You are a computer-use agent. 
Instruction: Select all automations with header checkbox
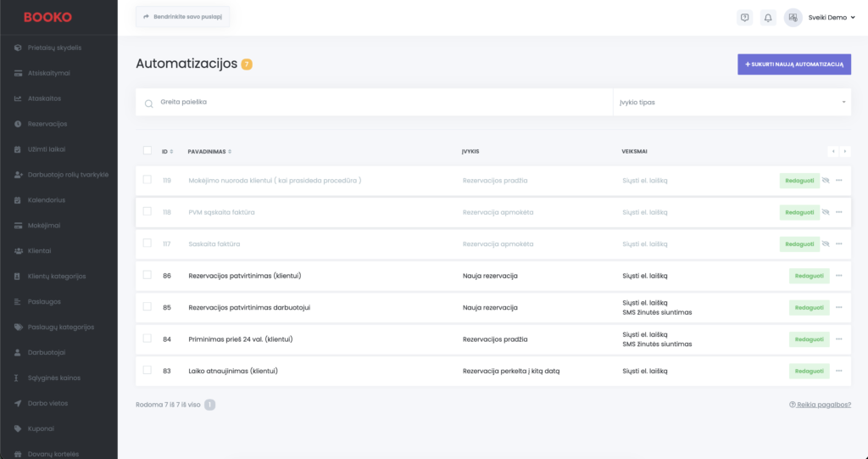(x=147, y=151)
